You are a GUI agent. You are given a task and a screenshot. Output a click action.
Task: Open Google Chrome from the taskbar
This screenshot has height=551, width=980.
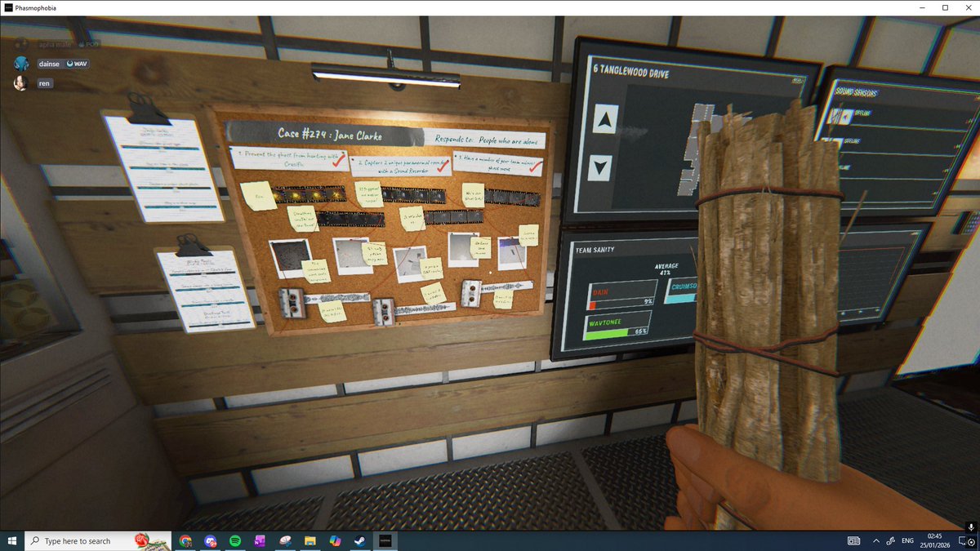185,540
